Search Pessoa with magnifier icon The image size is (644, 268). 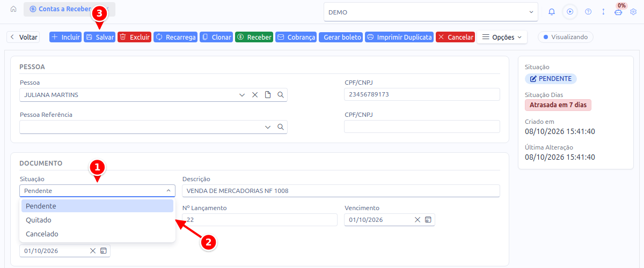point(280,95)
